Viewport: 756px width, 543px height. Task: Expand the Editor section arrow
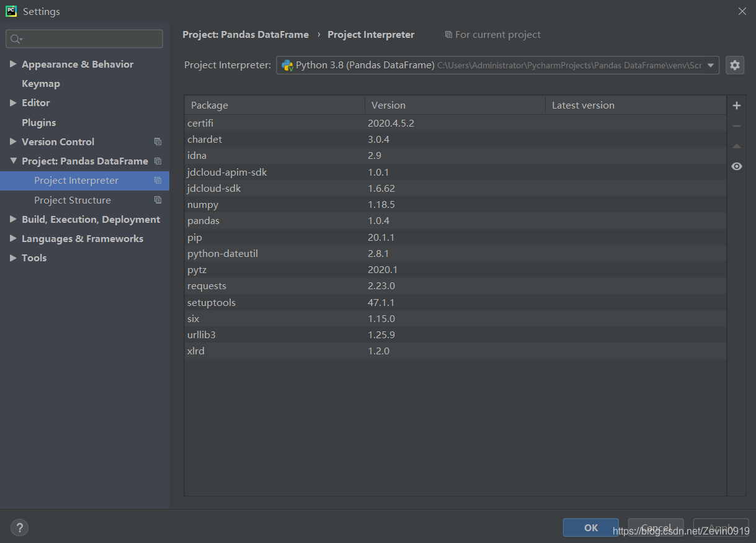point(13,102)
